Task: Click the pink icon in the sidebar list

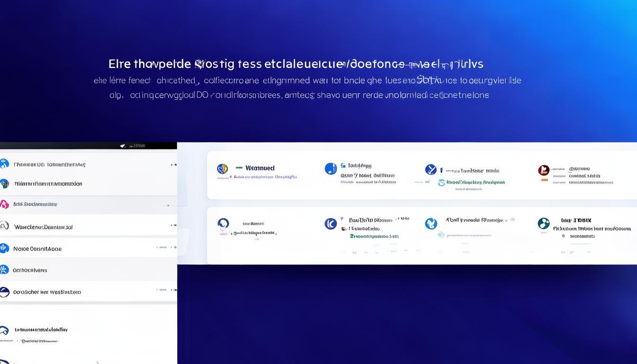Action: coord(4,205)
